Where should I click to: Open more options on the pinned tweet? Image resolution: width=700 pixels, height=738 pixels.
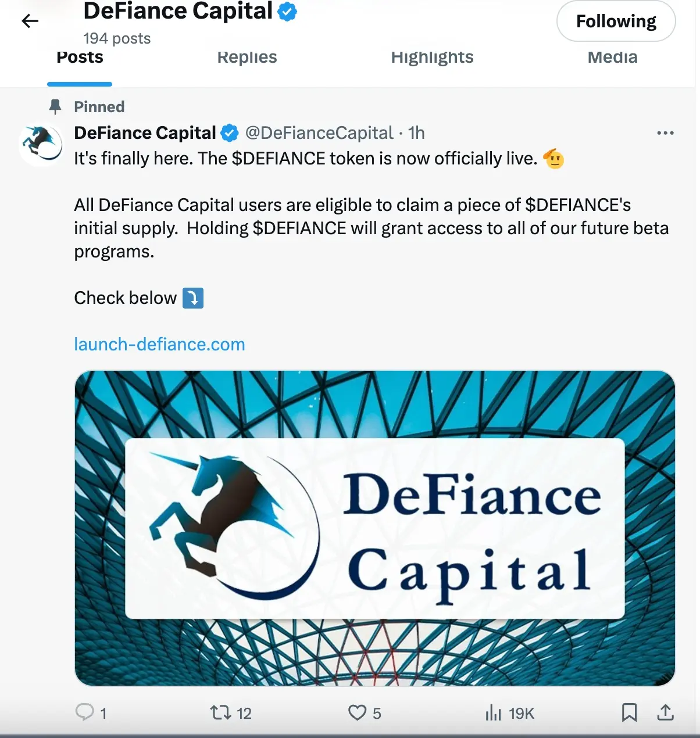665,133
